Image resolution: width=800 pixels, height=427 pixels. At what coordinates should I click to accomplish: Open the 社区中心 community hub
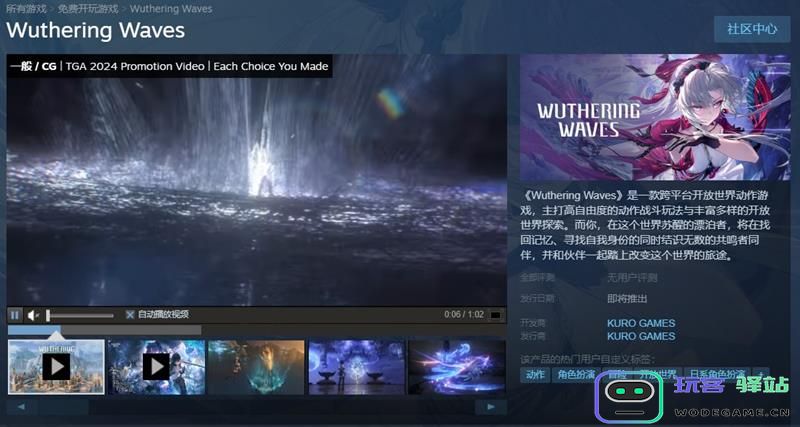click(x=752, y=29)
